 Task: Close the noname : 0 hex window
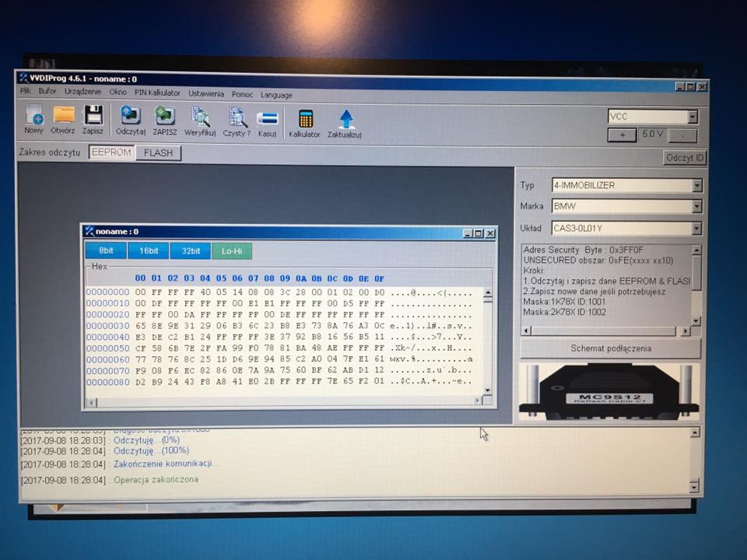pyautogui.click(x=490, y=233)
